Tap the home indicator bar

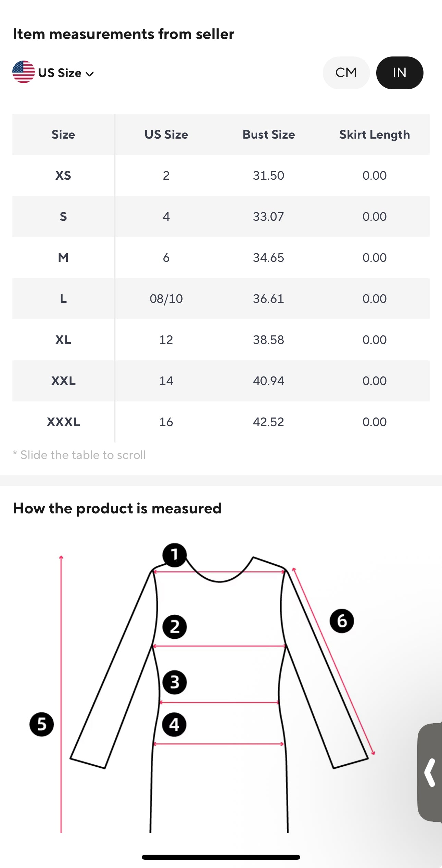(221, 857)
